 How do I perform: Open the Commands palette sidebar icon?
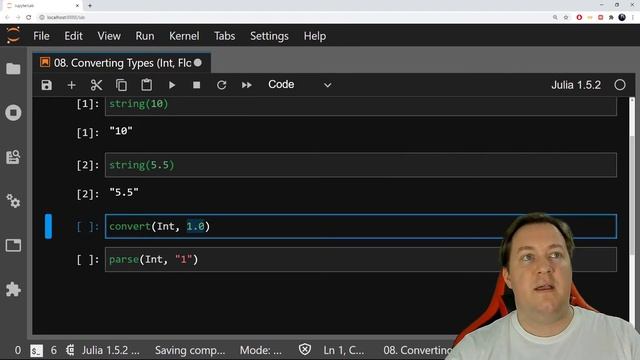[x=13, y=157]
